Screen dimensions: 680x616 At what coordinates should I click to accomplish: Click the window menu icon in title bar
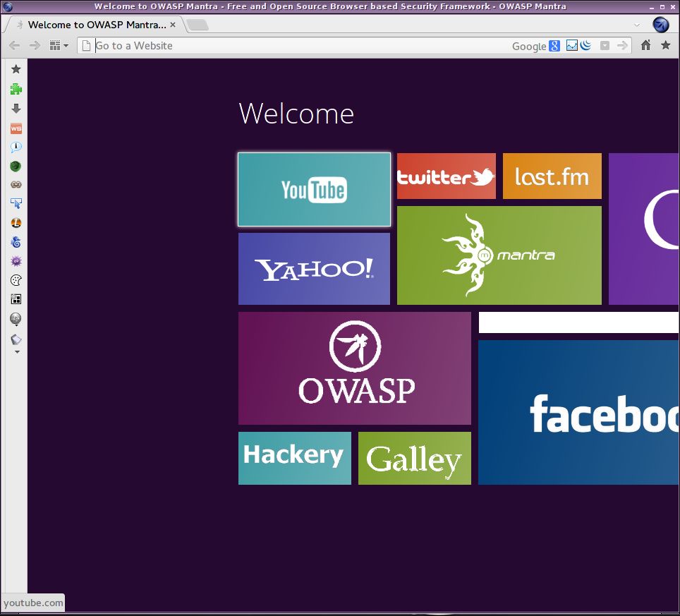7,6
